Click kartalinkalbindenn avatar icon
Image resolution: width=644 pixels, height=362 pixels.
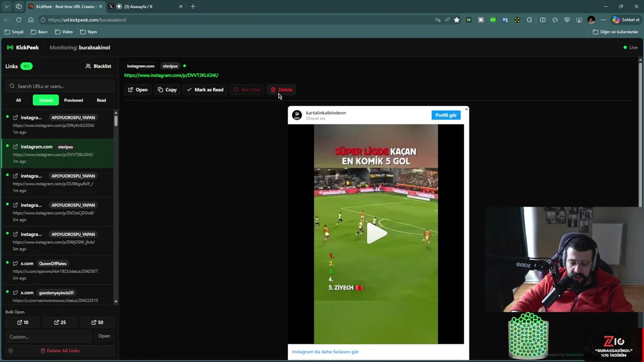click(x=297, y=115)
